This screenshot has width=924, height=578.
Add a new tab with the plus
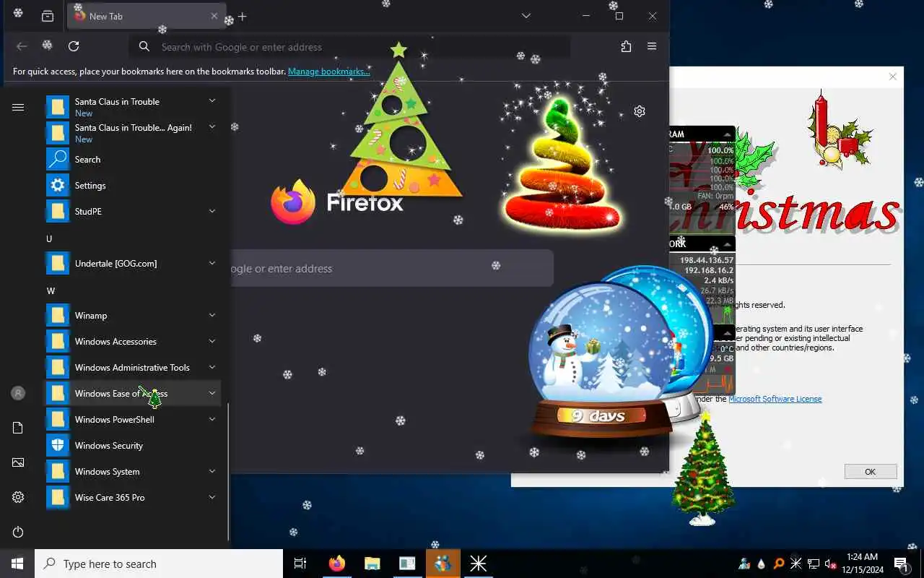[242, 16]
